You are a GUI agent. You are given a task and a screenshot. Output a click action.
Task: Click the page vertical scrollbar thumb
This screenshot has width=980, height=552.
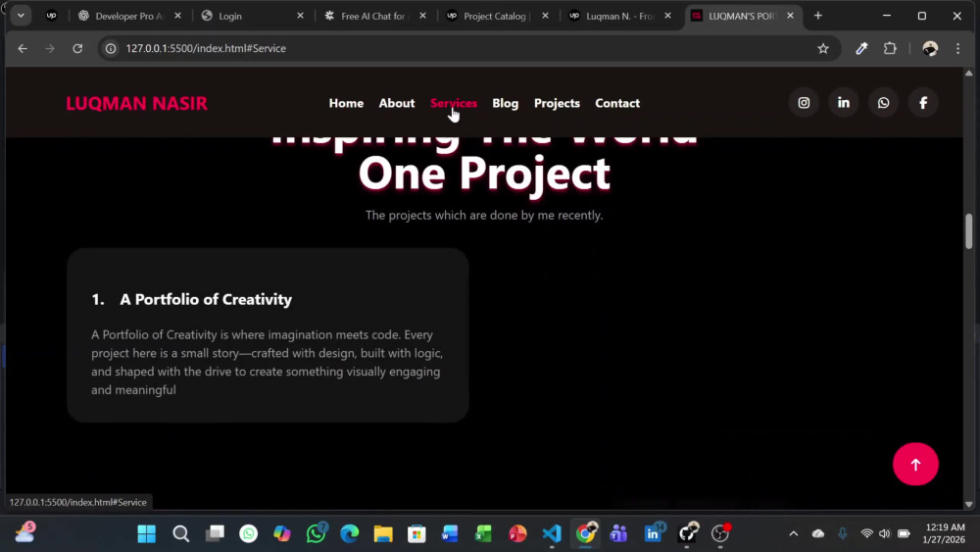(969, 231)
